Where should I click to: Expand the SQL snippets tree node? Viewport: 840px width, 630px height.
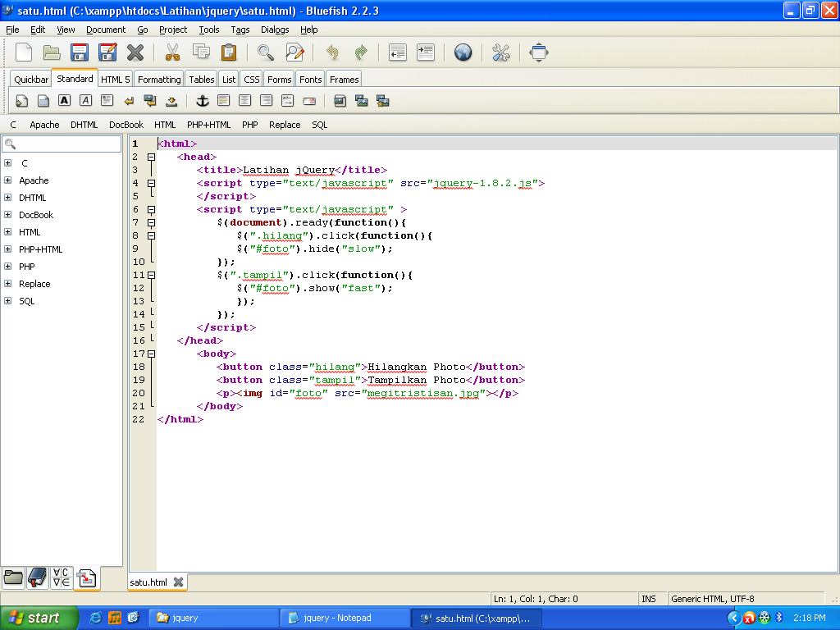point(8,301)
